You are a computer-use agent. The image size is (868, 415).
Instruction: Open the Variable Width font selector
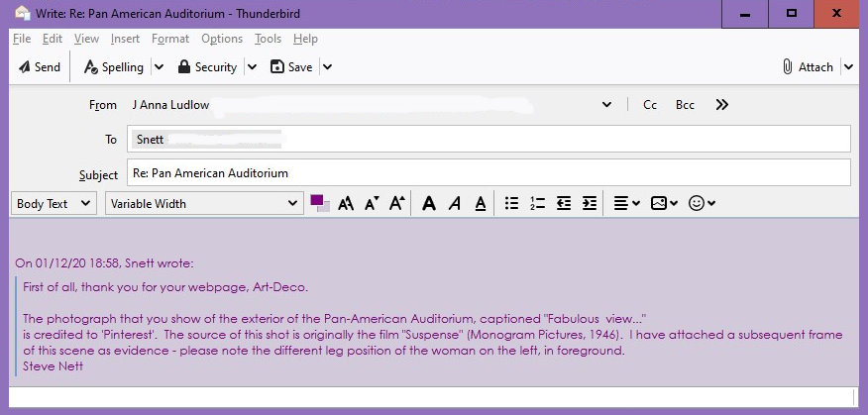[203, 203]
